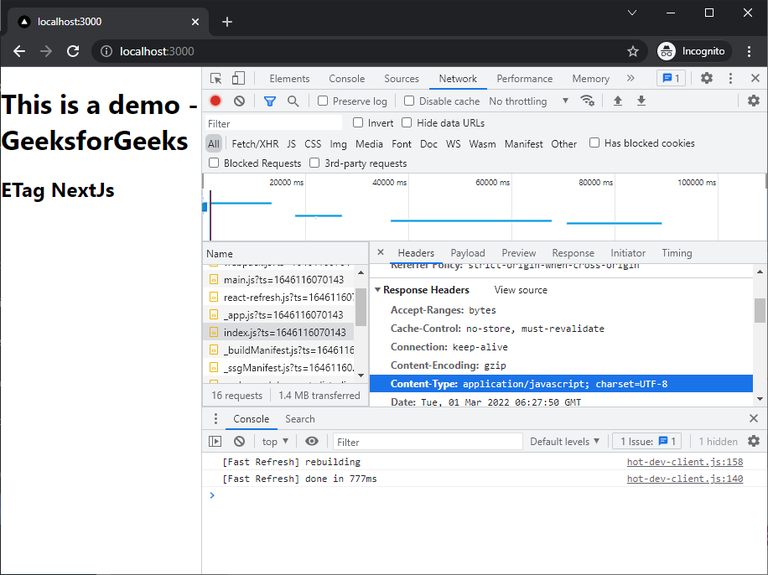768x575 pixels.
Task: Click the import HAR file upload icon
Action: pos(617,101)
